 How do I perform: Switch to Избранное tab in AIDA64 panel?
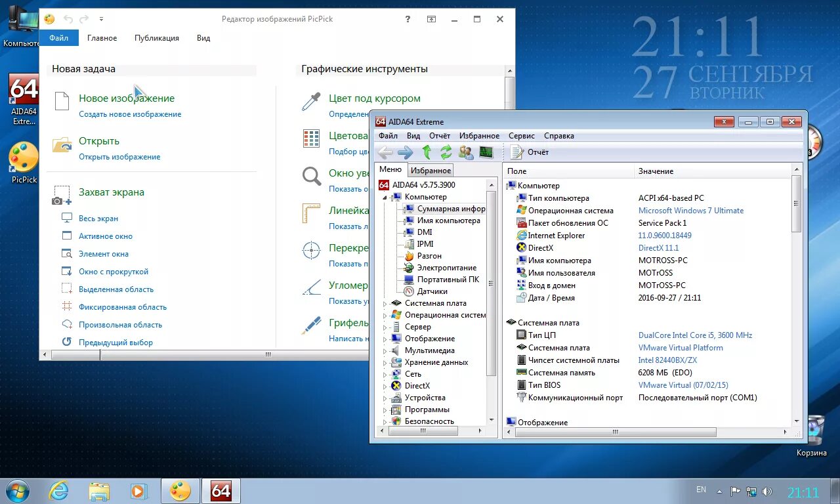pyautogui.click(x=430, y=171)
